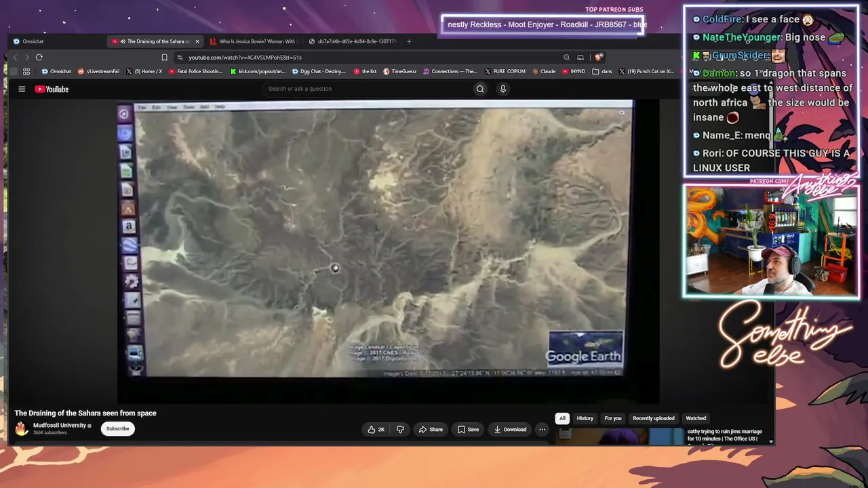
Task: Like the video with 2K likes
Action: (x=376, y=429)
